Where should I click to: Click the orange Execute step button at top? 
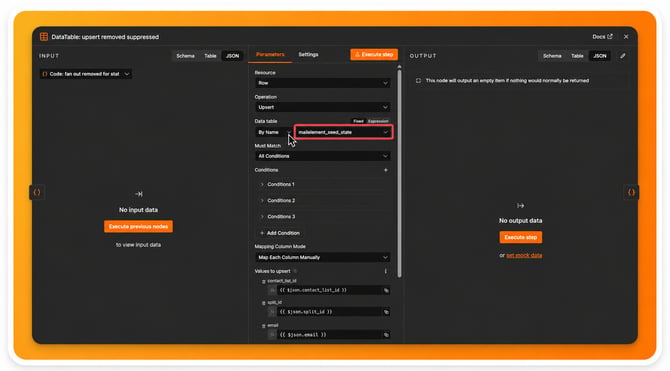point(374,55)
